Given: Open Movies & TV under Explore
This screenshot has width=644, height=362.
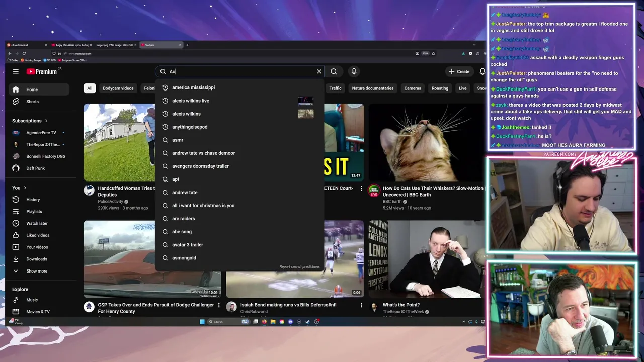Looking at the screenshot, I should pos(39,312).
